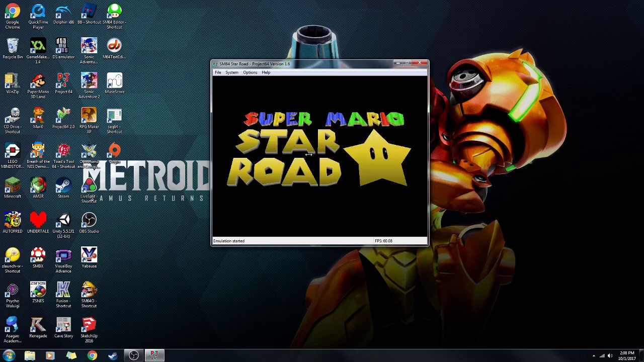Select Breath of the NES Demo icon
Screen dimensions: 644x362
pyautogui.click(x=38, y=155)
